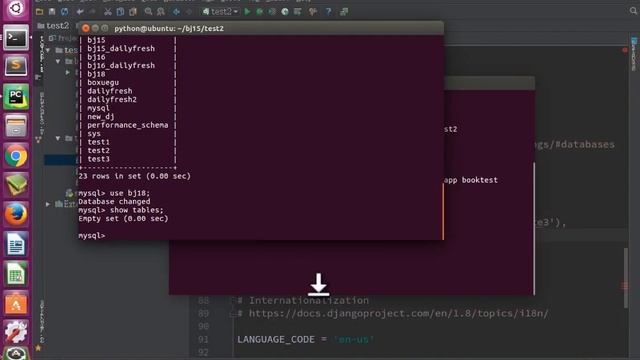This screenshot has height=360, width=640.
Task: Expand the third-level collapsed tree folder
Action: tap(68, 72)
